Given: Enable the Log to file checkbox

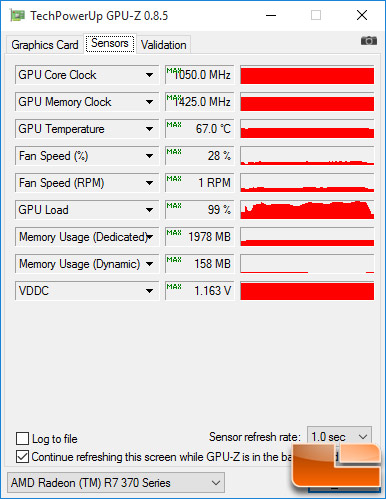Looking at the screenshot, I should 22,438.
